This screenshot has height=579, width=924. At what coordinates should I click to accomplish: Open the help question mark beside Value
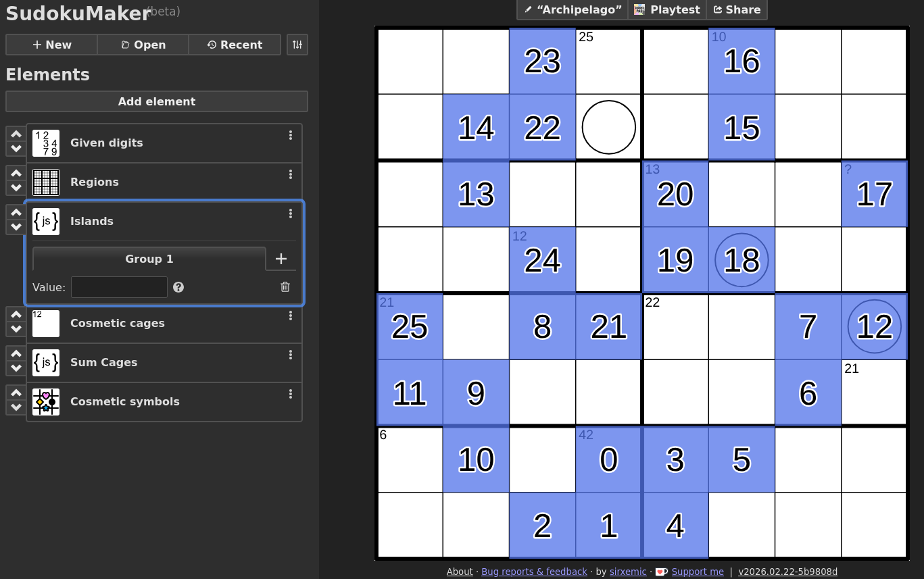point(178,287)
